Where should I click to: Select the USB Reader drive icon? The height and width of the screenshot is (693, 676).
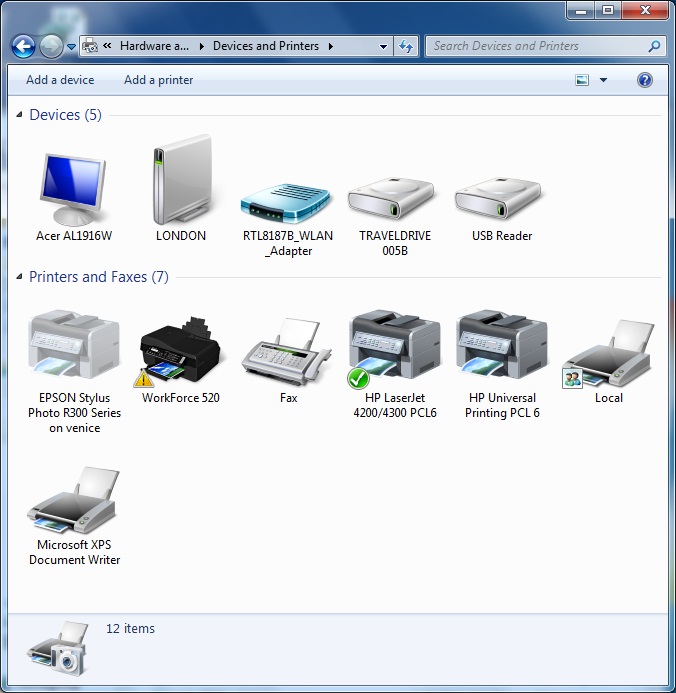(x=498, y=198)
